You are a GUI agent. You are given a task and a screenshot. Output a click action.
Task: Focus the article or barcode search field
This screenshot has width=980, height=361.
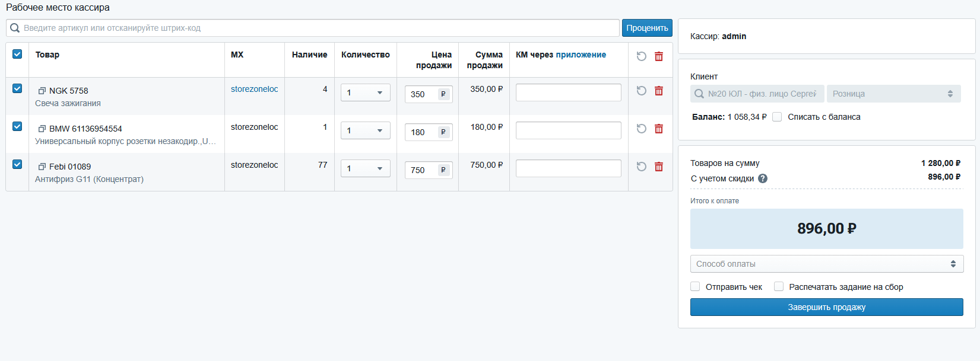point(313,28)
